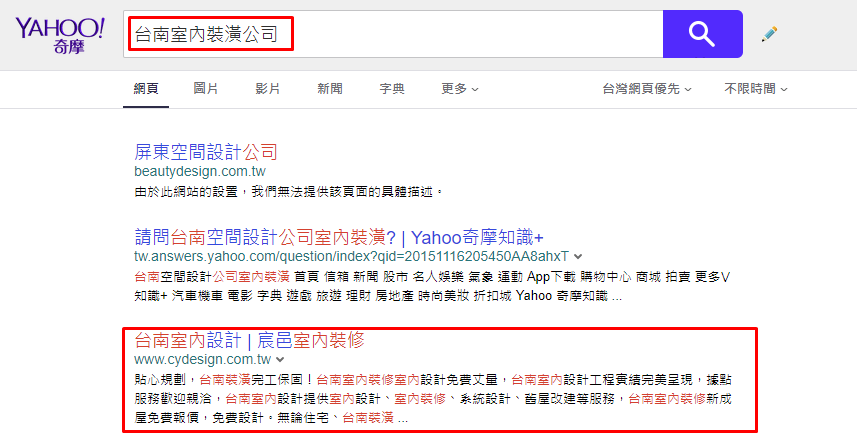The width and height of the screenshot is (857, 443).
Task: Open the 台灣網頁優先 filter dropdown
Action: click(x=647, y=88)
